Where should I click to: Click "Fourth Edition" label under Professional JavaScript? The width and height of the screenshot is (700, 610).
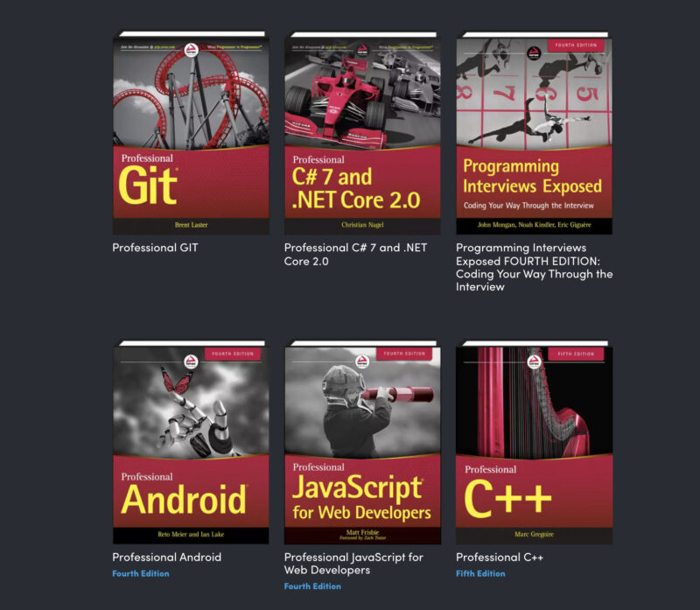coord(312,586)
